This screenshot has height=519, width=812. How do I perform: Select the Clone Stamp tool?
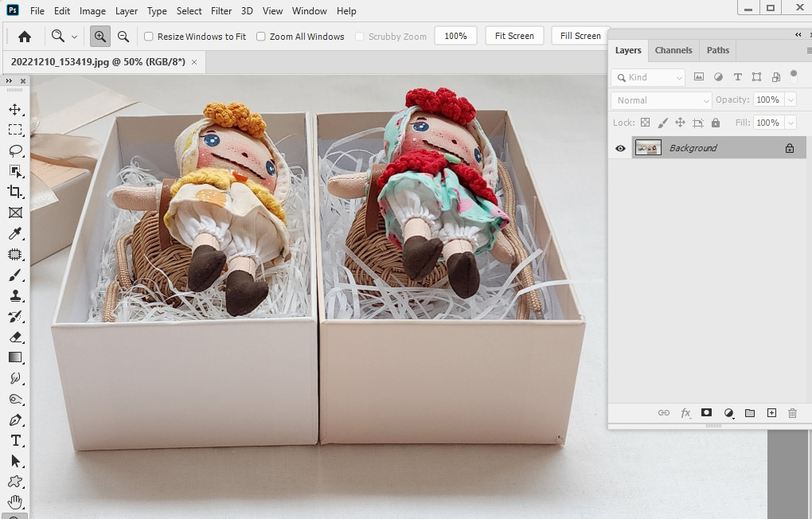15,296
